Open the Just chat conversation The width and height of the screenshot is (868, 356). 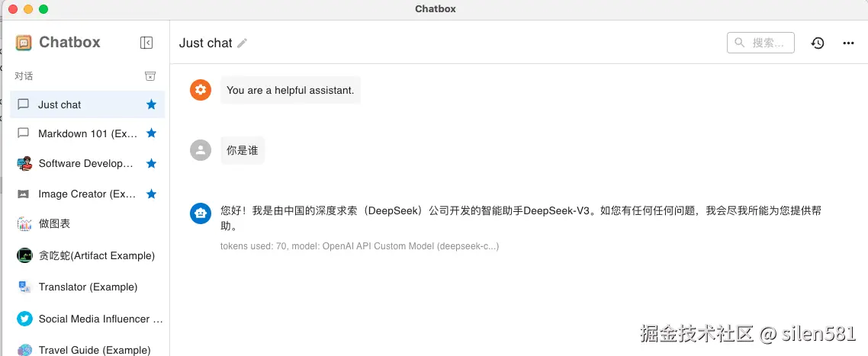pos(88,104)
